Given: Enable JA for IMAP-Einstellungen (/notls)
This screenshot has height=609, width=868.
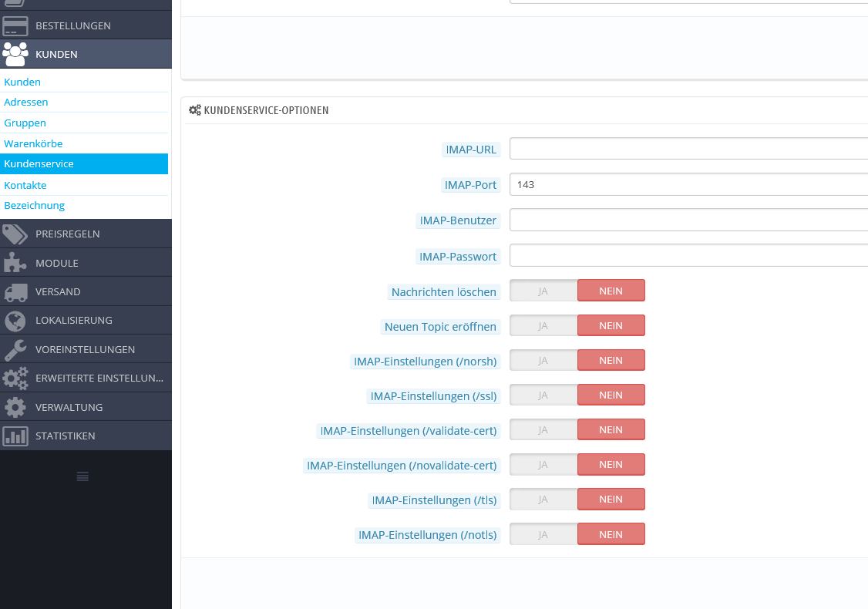Looking at the screenshot, I should click(543, 534).
